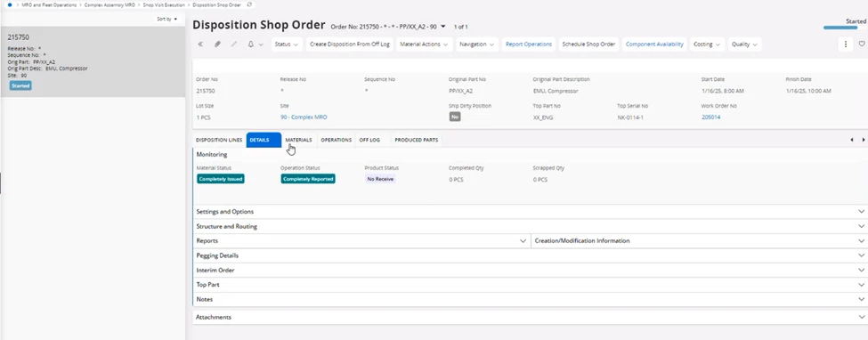Click the notification bell icon

(251, 45)
